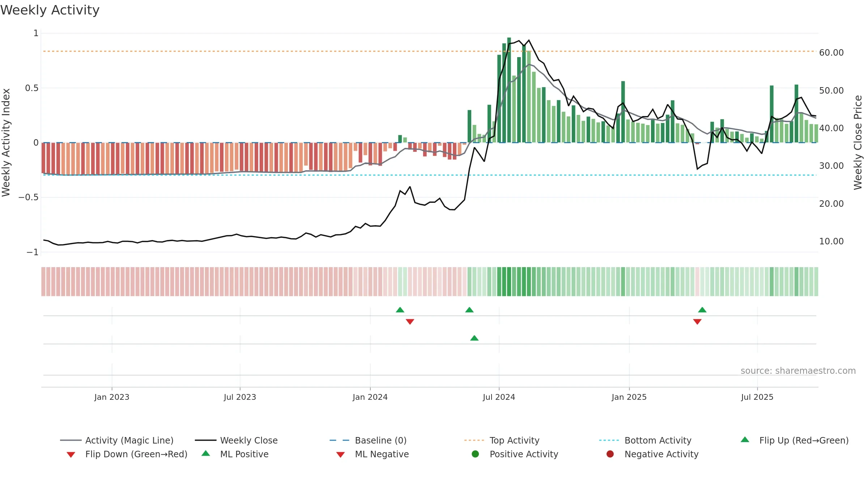This screenshot has width=868, height=488.
Task: Click the −0.5 activity index axis label
Action: point(28,197)
